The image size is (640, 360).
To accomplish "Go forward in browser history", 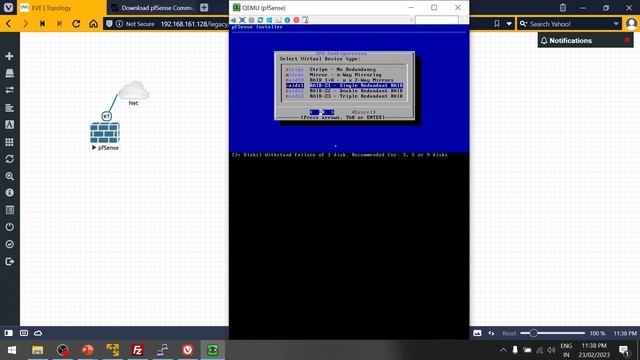I will point(25,24).
